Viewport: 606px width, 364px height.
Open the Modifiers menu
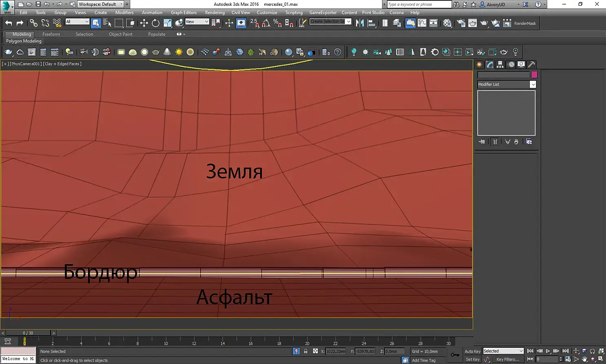pos(124,13)
